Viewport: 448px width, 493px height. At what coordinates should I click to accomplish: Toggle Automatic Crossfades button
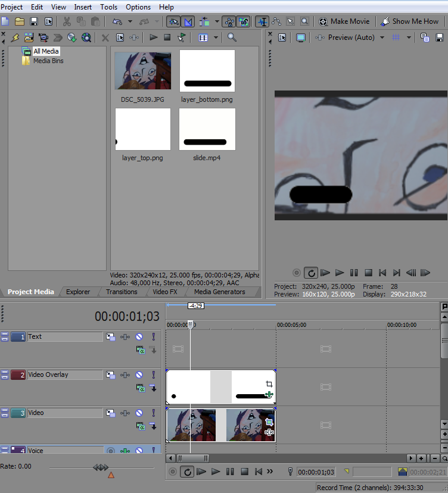point(188,21)
